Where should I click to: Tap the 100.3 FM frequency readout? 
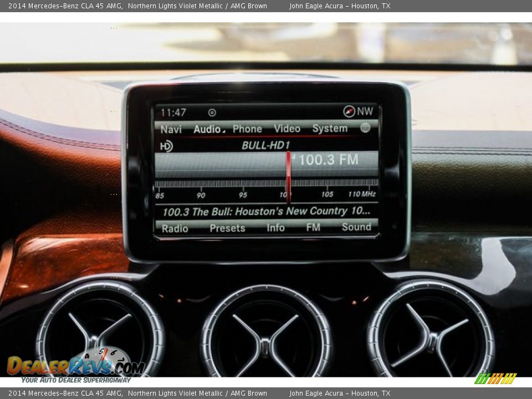click(x=328, y=160)
